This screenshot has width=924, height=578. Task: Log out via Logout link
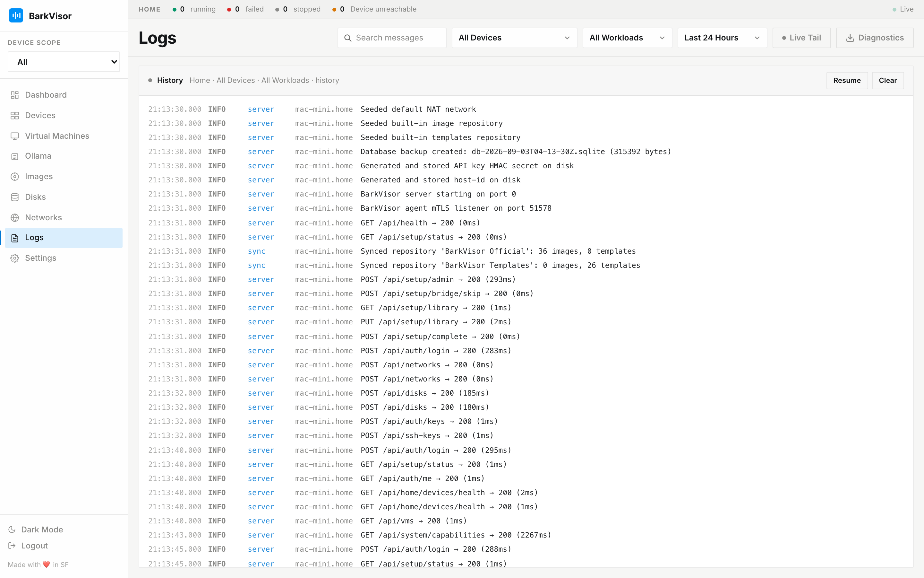coord(28,546)
